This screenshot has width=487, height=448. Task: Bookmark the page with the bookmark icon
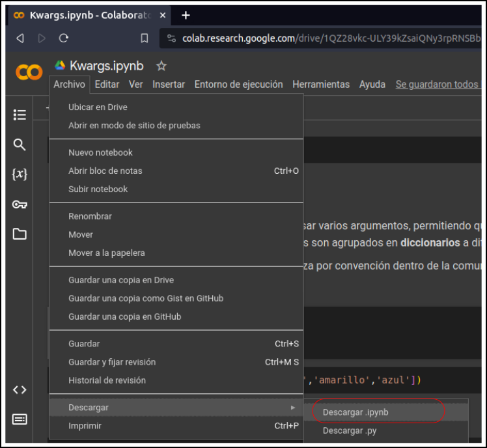click(144, 38)
